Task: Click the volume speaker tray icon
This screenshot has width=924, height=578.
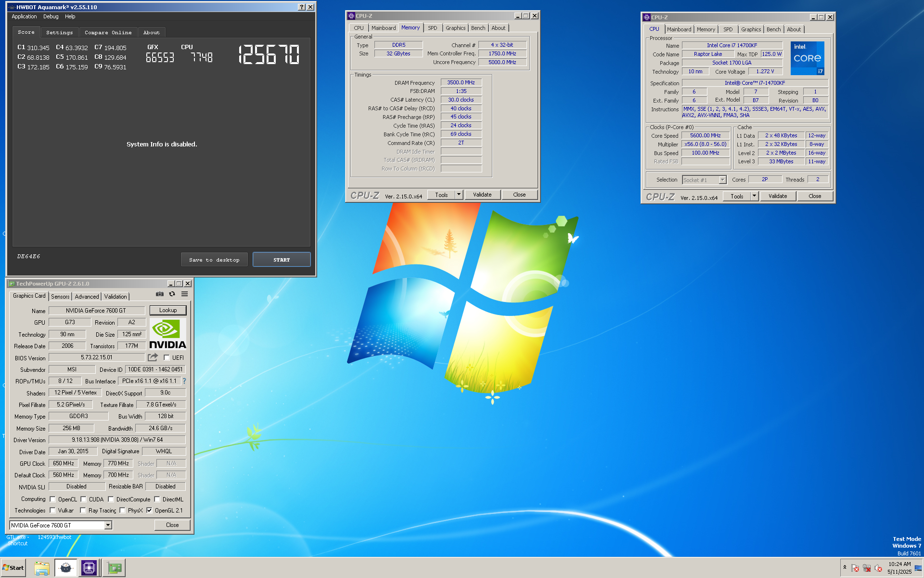Action: [878, 568]
